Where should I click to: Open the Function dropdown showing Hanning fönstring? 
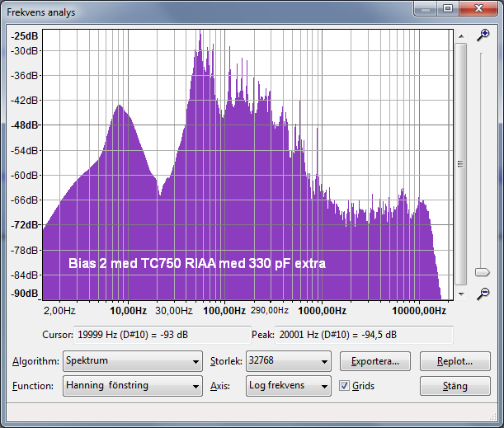coord(133,386)
